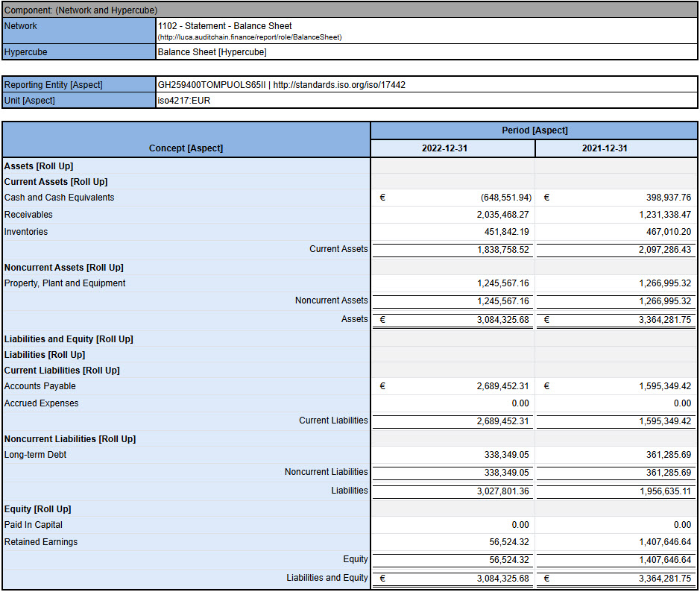Select the 398,937.76 cash value
The width and height of the screenshot is (700, 592).
668,198
